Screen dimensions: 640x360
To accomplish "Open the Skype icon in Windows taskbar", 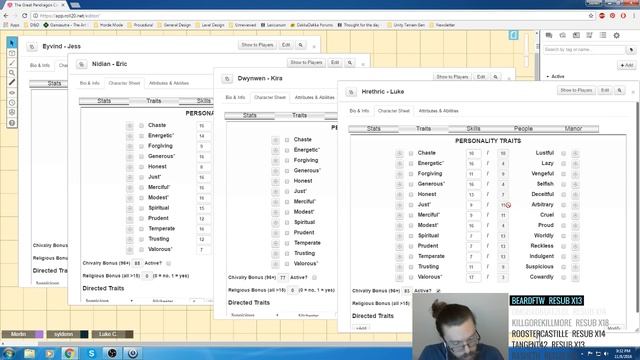I will (x=91, y=353).
